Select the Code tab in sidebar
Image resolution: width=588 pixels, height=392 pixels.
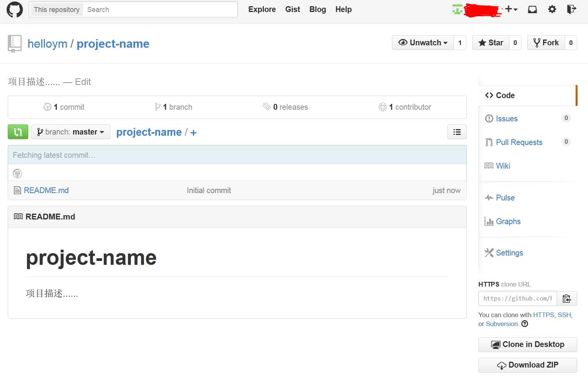click(x=528, y=95)
